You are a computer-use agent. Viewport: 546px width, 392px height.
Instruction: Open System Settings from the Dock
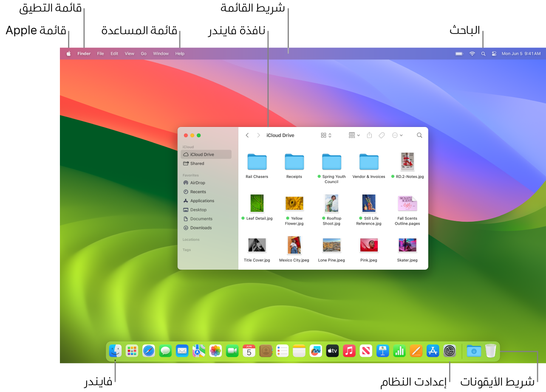(449, 351)
